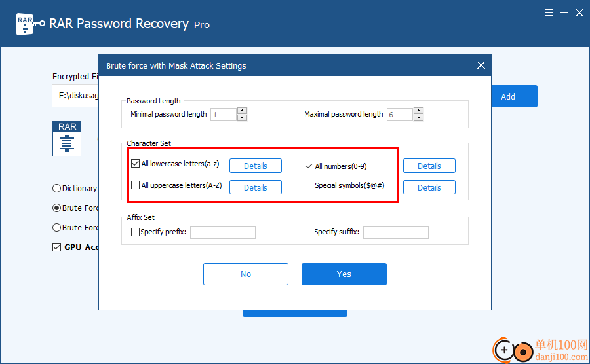
Task: Close the Mask Attack Settings dialog
Action: (481, 65)
